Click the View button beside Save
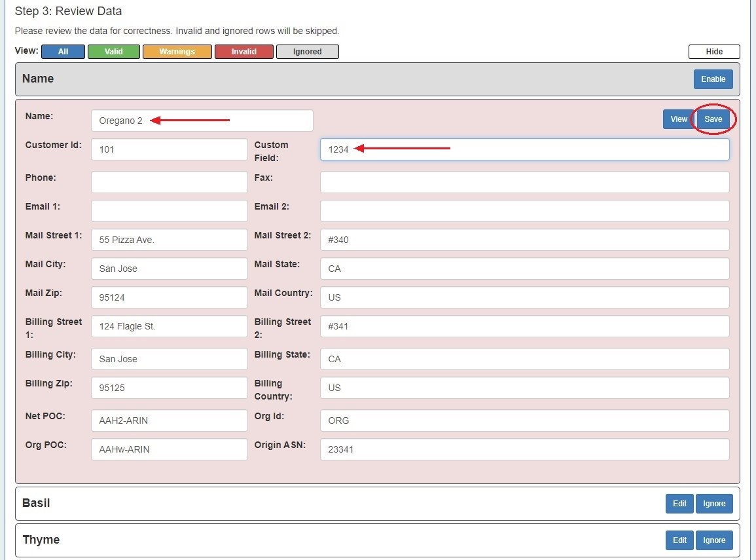The height and width of the screenshot is (560, 756). 679,119
